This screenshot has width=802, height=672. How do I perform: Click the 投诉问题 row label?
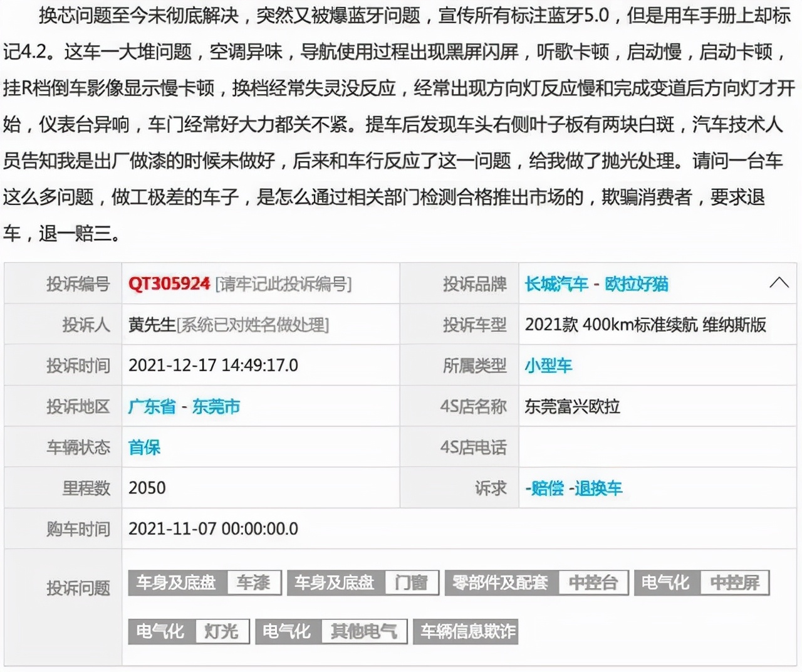point(78,588)
